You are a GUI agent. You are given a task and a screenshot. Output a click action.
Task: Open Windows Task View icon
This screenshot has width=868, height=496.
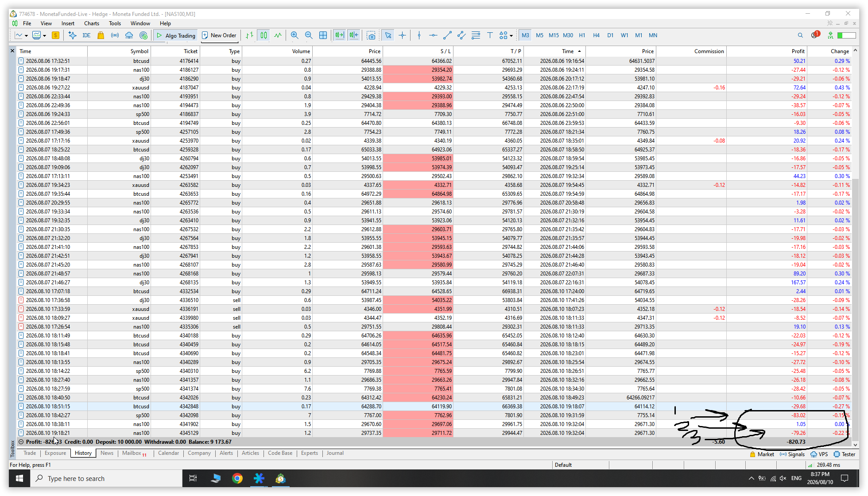(193, 478)
